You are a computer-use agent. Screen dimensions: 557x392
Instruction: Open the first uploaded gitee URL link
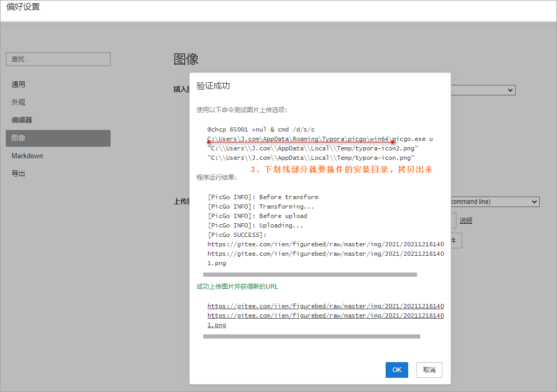325,306
